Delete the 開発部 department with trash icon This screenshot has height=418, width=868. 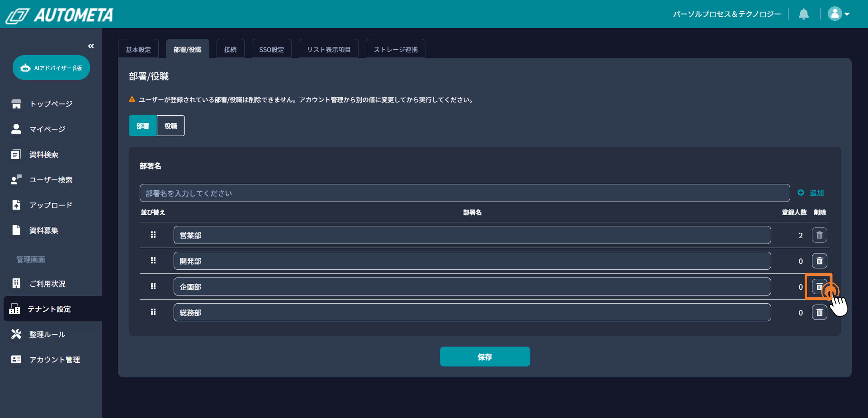[819, 261]
